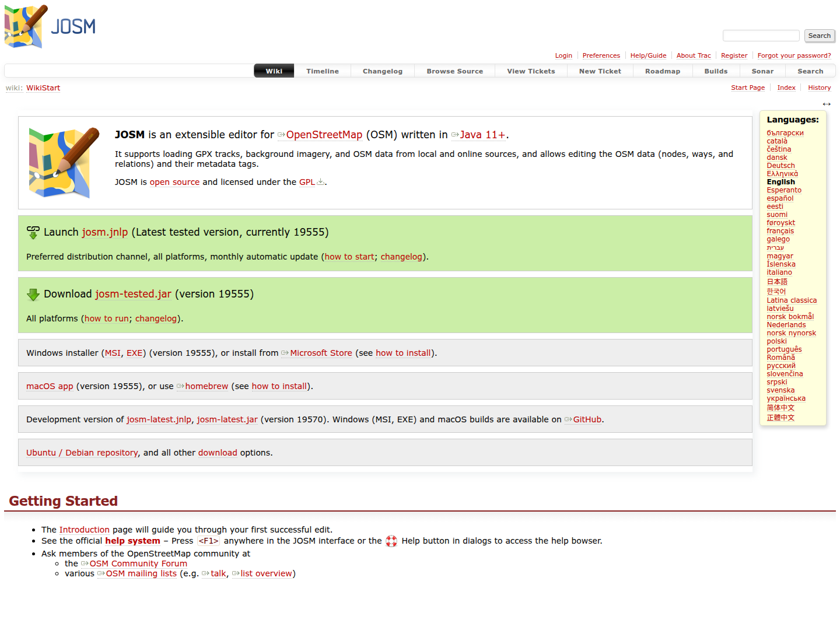Click the how to run link
The width and height of the screenshot is (840, 630).
tap(107, 318)
